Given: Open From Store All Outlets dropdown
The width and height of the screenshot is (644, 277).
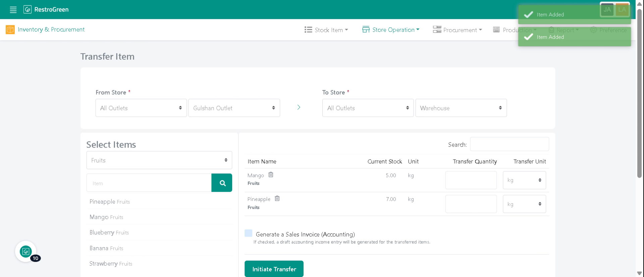Looking at the screenshot, I should (141, 108).
